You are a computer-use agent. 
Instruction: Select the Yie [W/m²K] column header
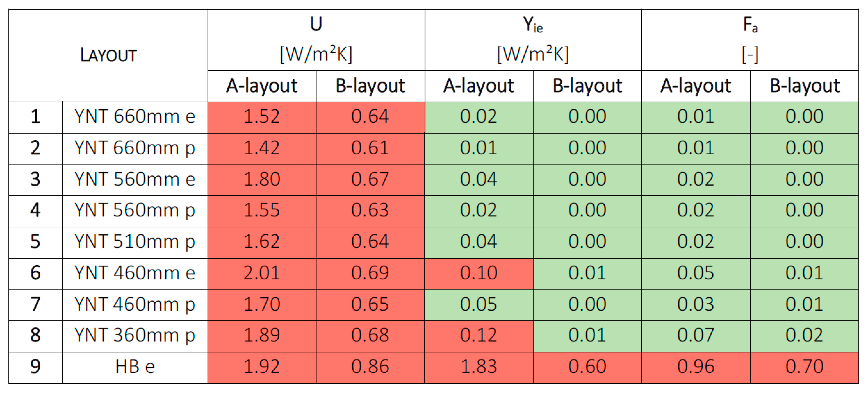point(533,40)
